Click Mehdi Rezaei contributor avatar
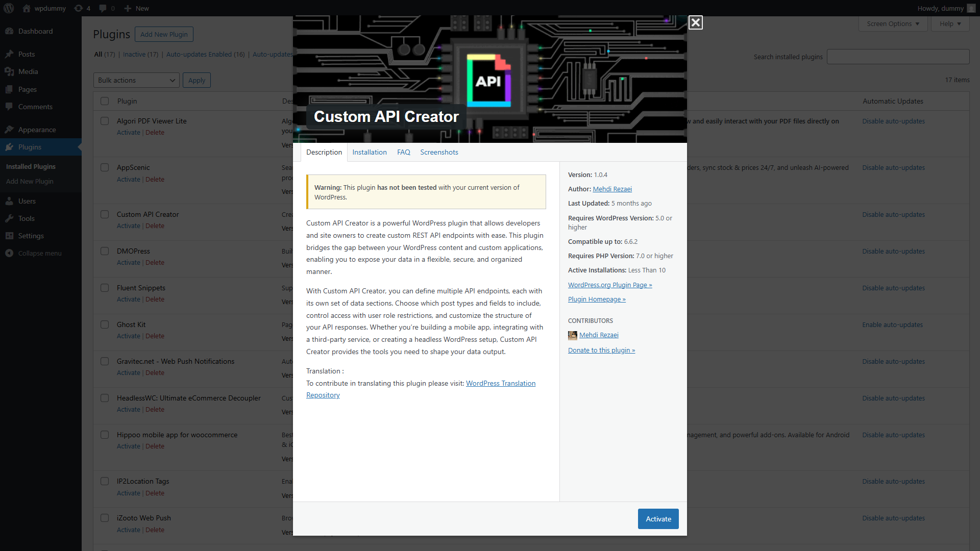This screenshot has height=551, width=980. (573, 335)
